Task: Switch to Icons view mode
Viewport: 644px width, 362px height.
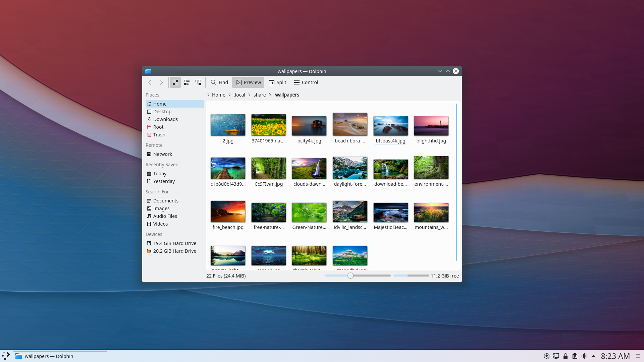Action: click(x=175, y=82)
